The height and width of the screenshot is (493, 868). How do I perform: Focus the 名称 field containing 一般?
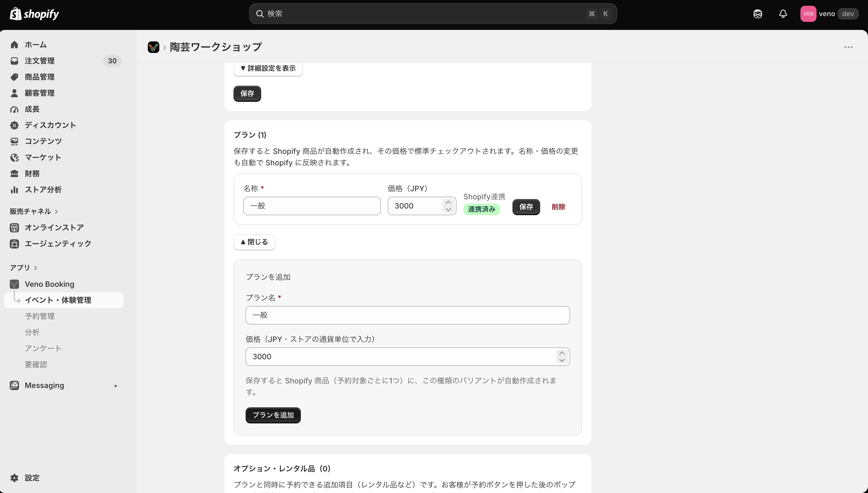tap(312, 206)
